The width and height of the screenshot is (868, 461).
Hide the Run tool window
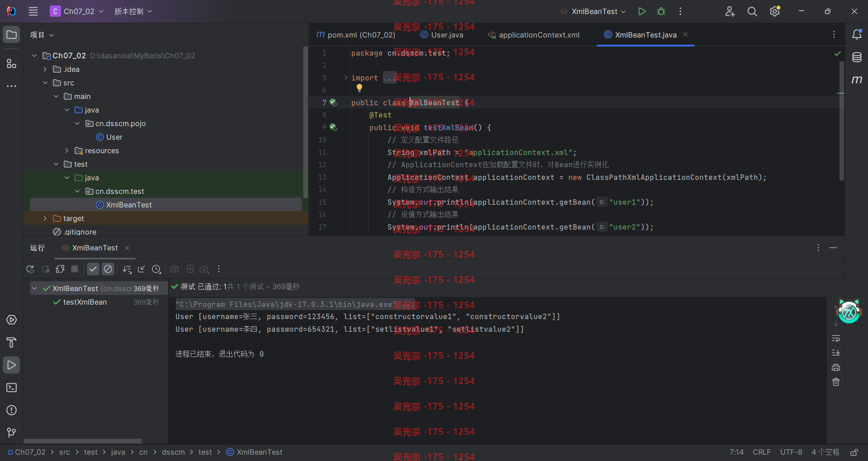click(833, 248)
